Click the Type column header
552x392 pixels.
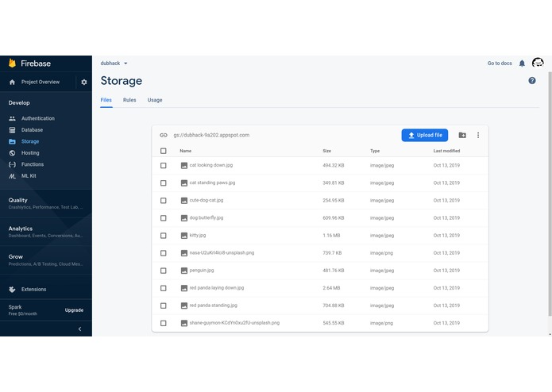point(375,151)
